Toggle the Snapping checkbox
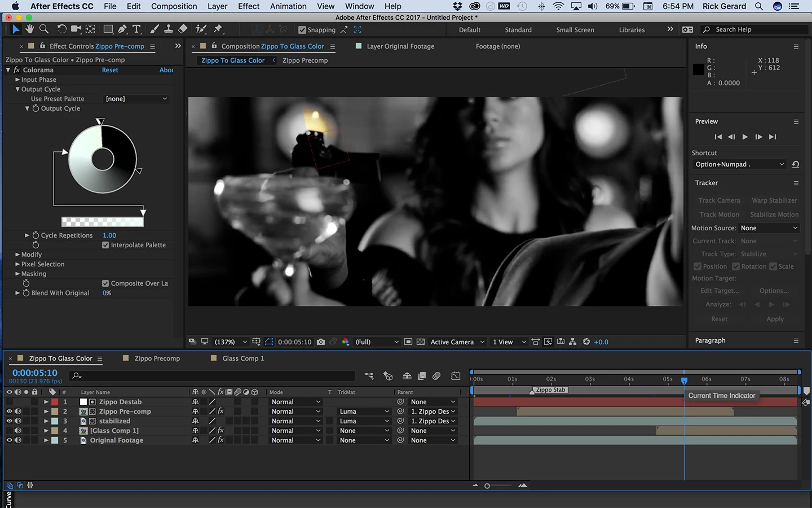The height and width of the screenshot is (508, 812). pos(302,30)
